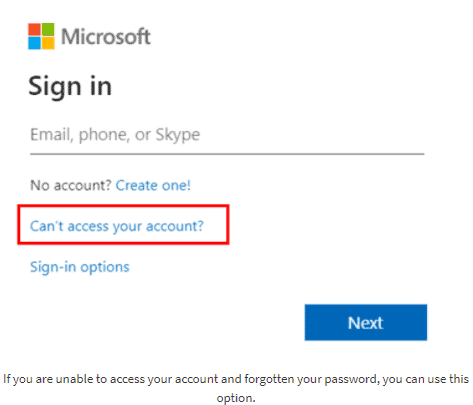Click the yellow square of the Microsoft logo
This screenshot has width=473, height=405.
point(48,43)
